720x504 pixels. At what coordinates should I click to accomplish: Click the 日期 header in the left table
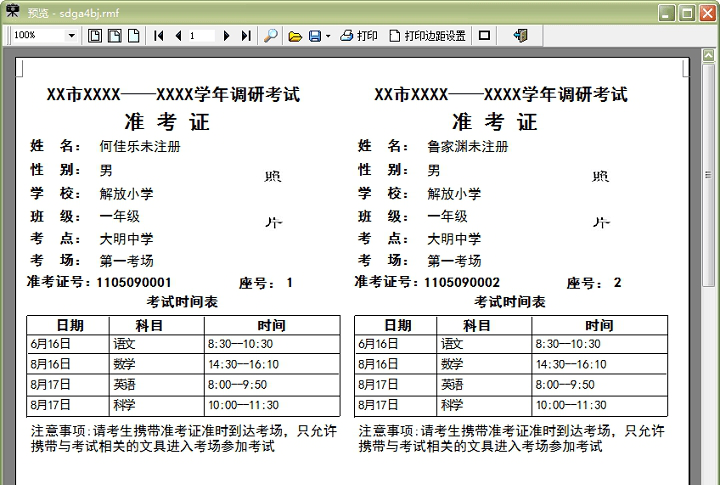[x=70, y=325]
